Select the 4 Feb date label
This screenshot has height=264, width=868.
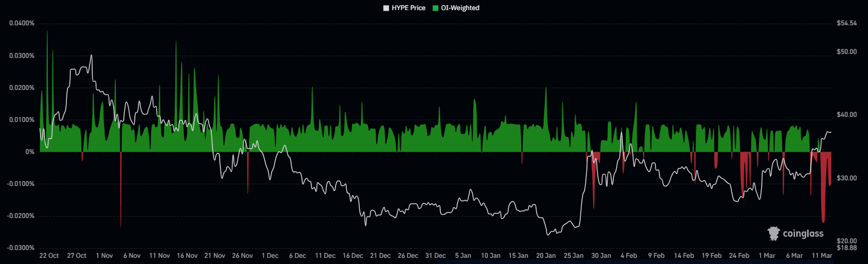(x=629, y=256)
